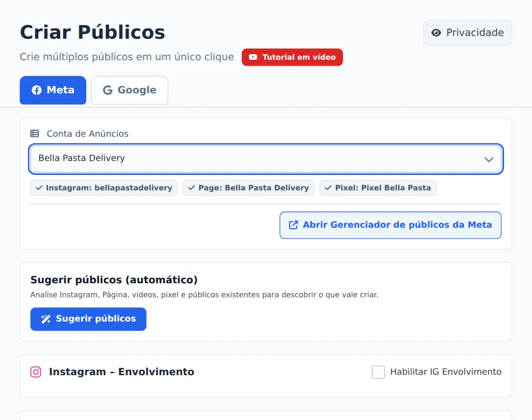
Task: Click the Instagram: bellapastadelivery chip
Action: coord(104,188)
